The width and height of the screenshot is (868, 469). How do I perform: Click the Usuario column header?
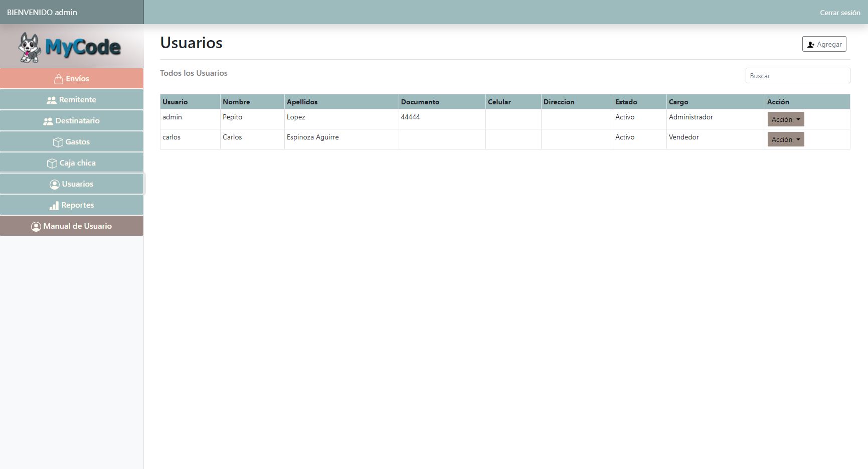(x=175, y=102)
